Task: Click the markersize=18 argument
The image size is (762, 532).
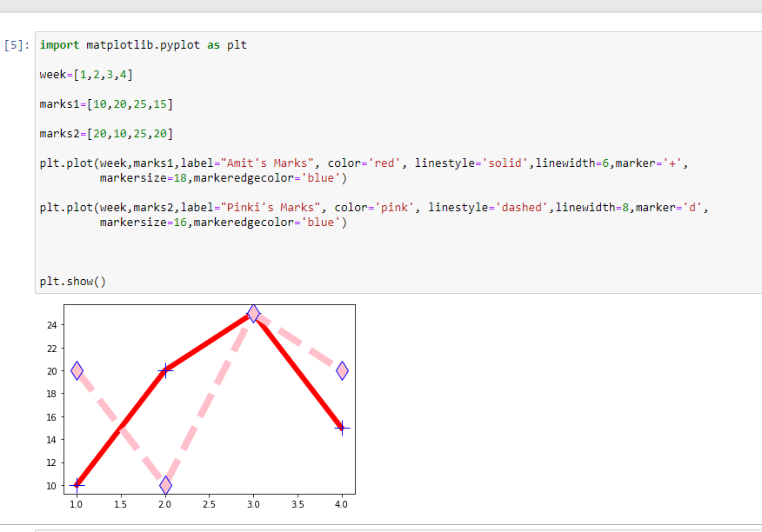Action: (x=143, y=178)
